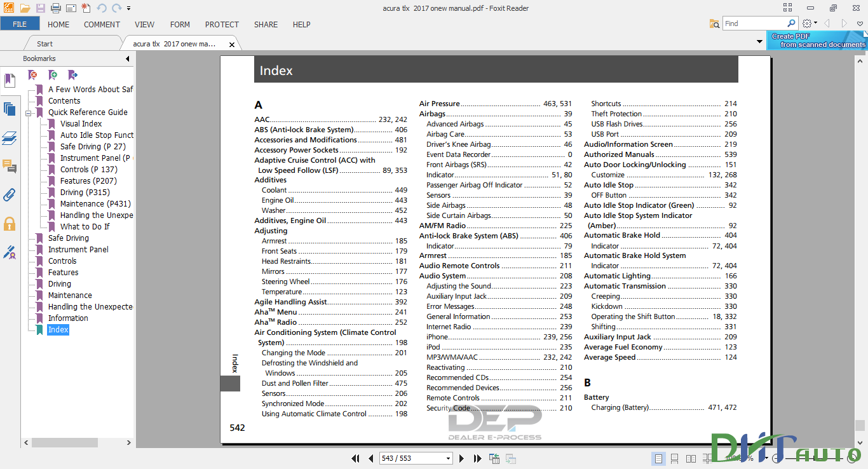Viewport: 868px width, 469px height.
Task: Switch to single page view mode
Action: pyautogui.click(x=658, y=458)
